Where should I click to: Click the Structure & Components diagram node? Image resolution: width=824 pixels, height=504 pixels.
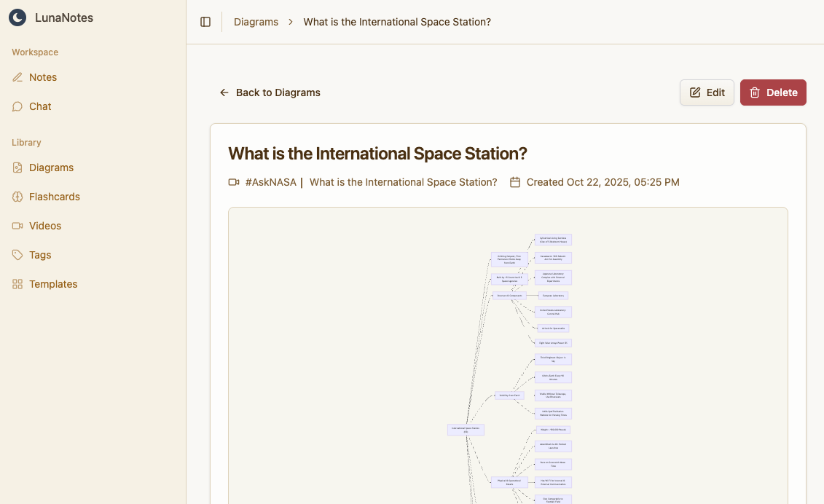pos(509,296)
